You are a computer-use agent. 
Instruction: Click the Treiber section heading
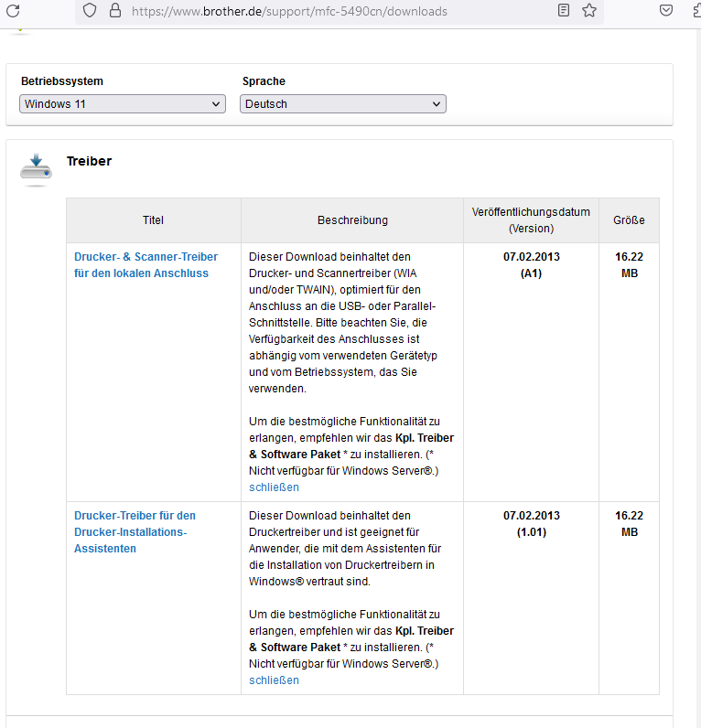click(89, 161)
